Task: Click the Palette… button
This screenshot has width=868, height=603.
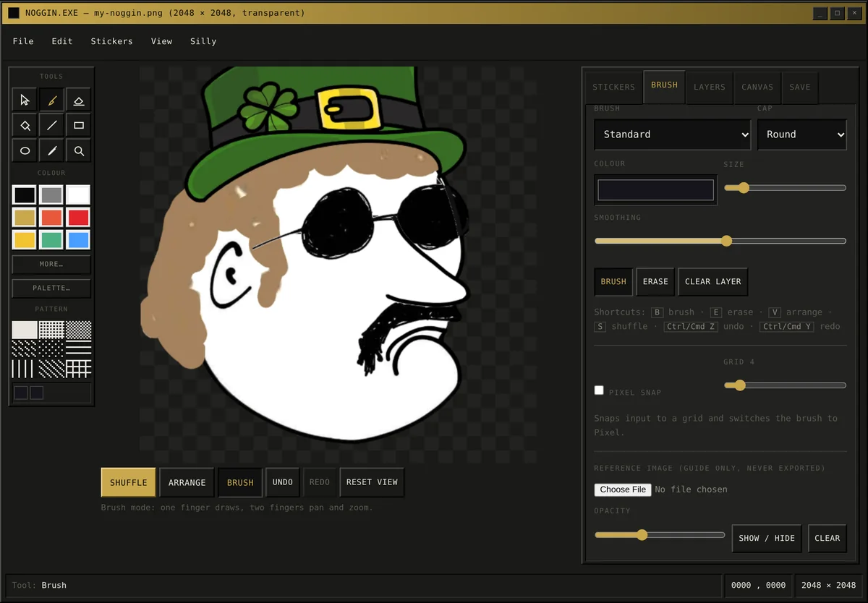Action: [51, 288]
